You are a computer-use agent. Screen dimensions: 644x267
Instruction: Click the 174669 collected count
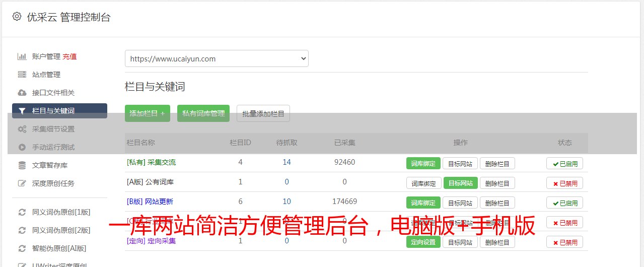(x=344, y=202)
